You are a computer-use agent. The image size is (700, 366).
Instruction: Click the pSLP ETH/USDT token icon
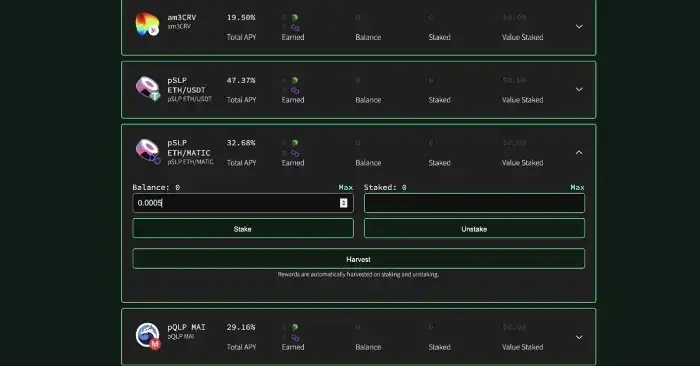click(148, 88)
